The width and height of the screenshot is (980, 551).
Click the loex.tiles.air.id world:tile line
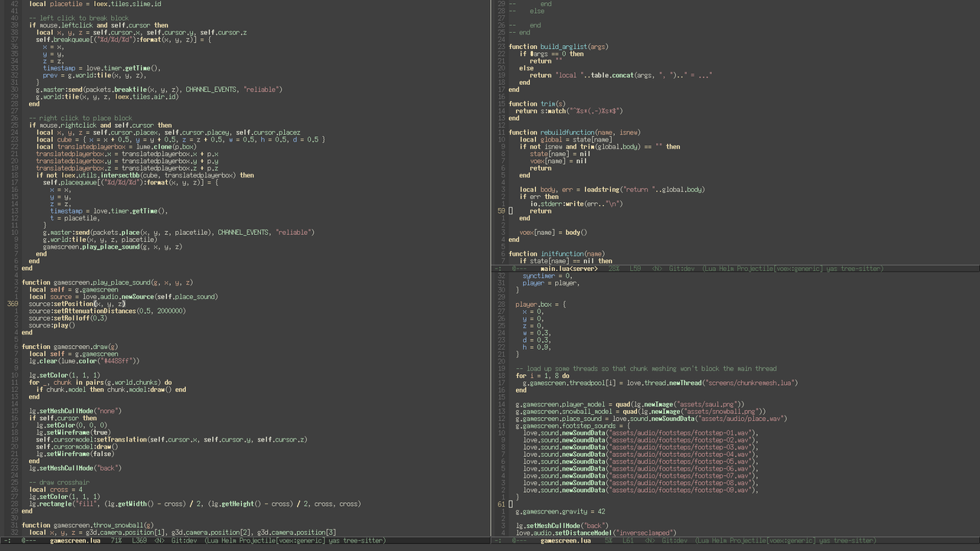click(107, 96)
